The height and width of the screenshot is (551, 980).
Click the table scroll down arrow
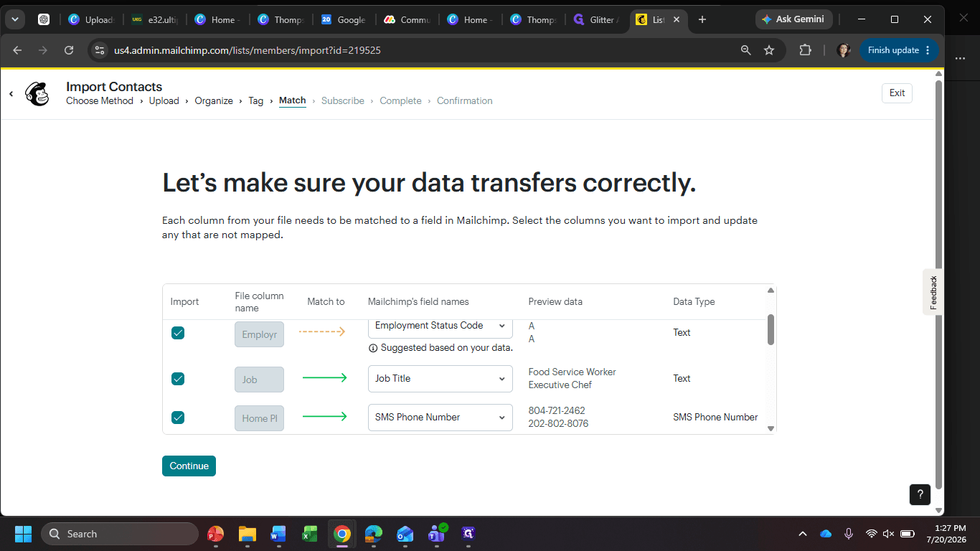coord(771,428)
